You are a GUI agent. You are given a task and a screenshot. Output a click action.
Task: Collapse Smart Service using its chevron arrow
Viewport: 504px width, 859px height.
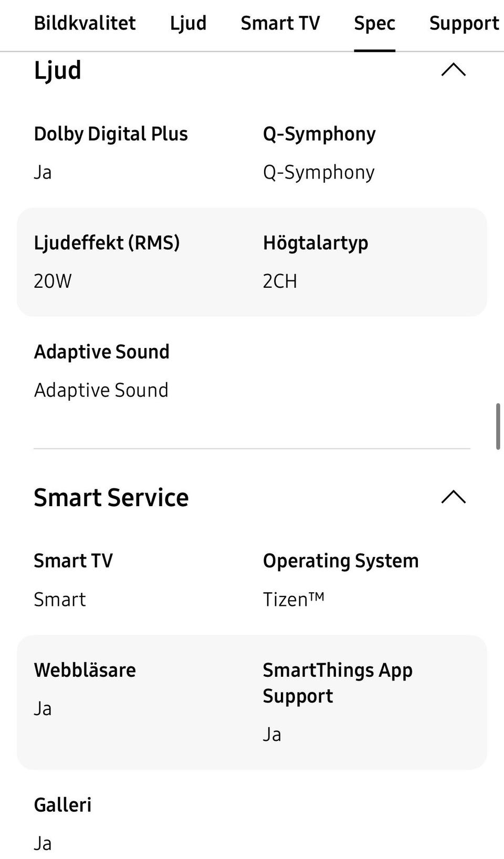click(x=454, y=497)
